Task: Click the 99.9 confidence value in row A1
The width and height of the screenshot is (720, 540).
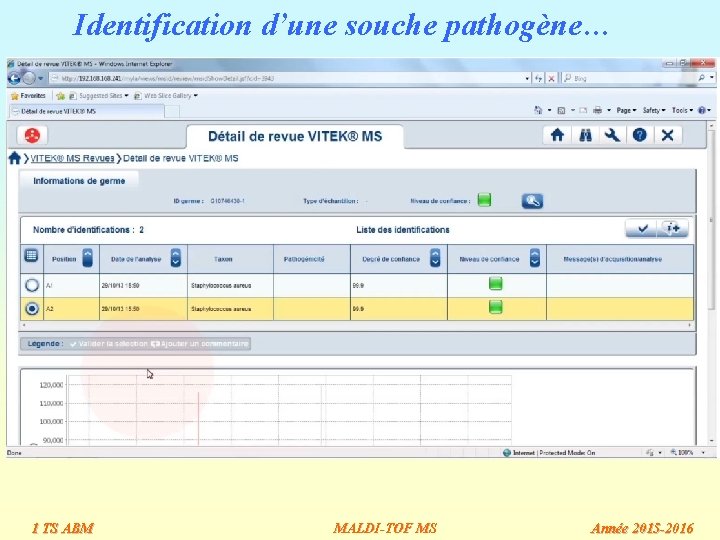Action: pyautogui.click(x=358, y=285)
